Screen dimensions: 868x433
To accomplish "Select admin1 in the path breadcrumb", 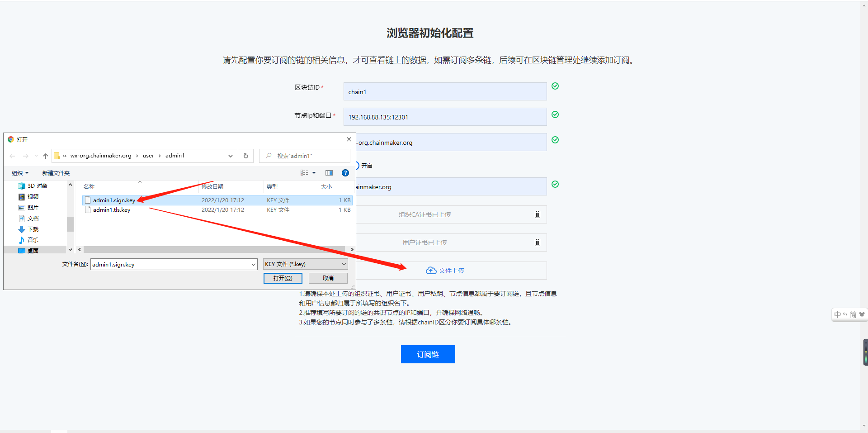I will pos(175,156).
